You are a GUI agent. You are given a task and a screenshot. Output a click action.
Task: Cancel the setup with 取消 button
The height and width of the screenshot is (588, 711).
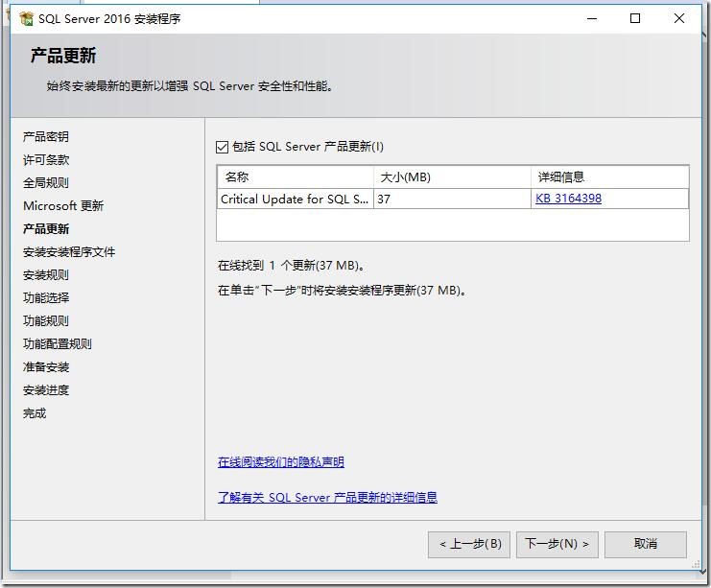[x=645, y=544]
